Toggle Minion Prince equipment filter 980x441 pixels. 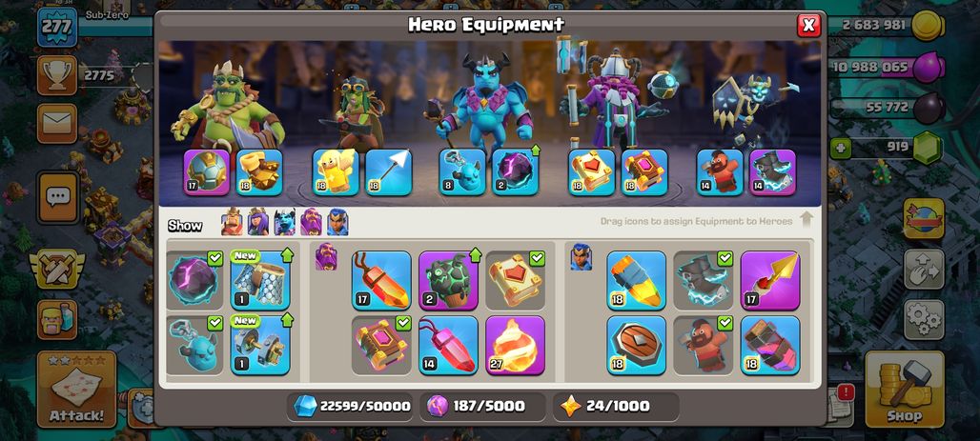pos(284,222)
